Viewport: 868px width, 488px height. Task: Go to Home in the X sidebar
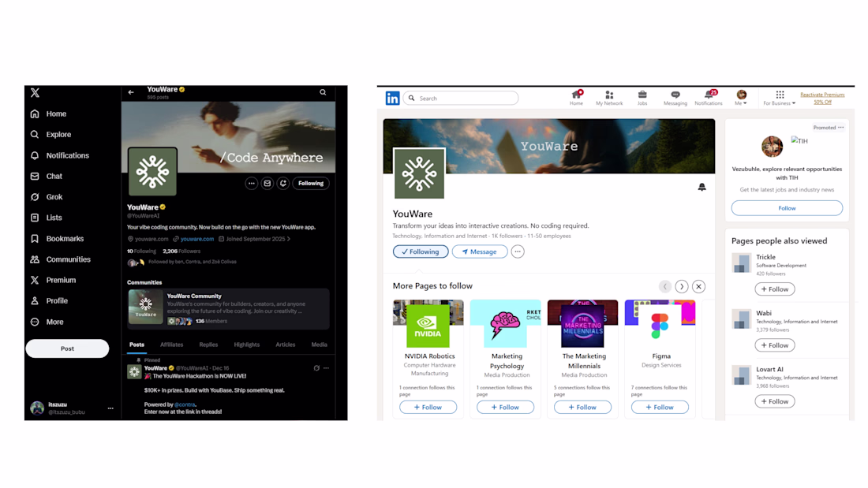click(x=49, y=114)
